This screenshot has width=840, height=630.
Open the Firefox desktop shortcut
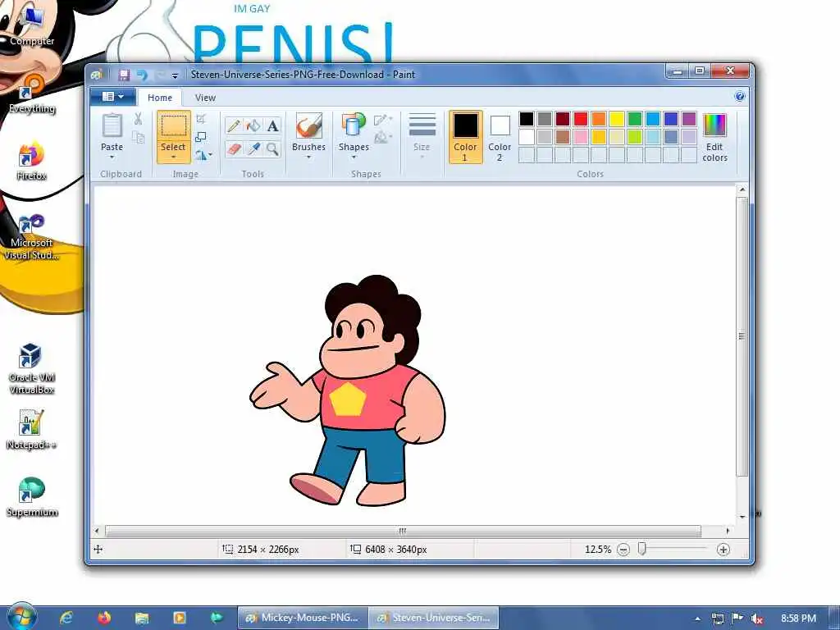tap(31, 162)
